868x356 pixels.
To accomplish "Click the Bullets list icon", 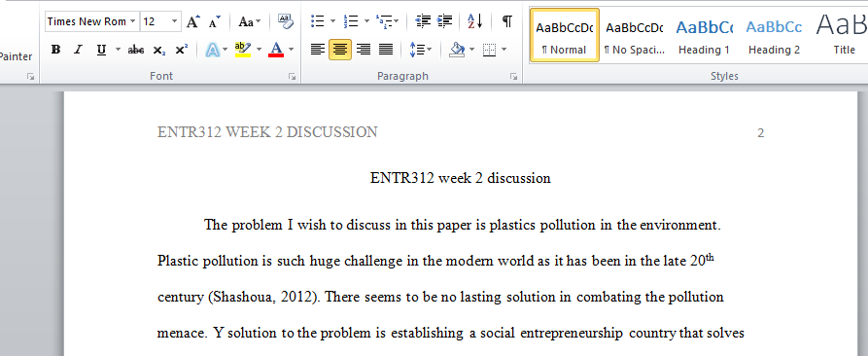I will point(318,22).
